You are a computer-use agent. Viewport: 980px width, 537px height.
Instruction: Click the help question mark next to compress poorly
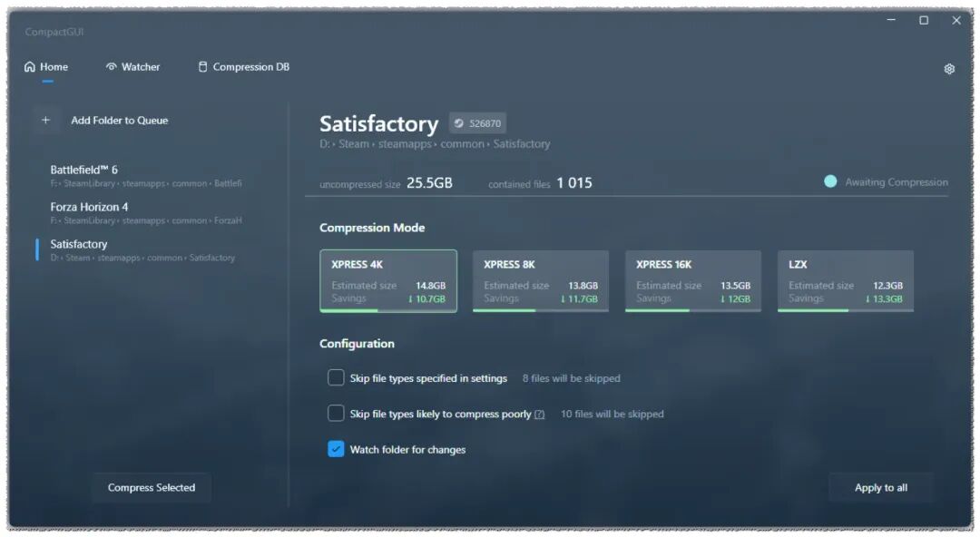point(539,414)
